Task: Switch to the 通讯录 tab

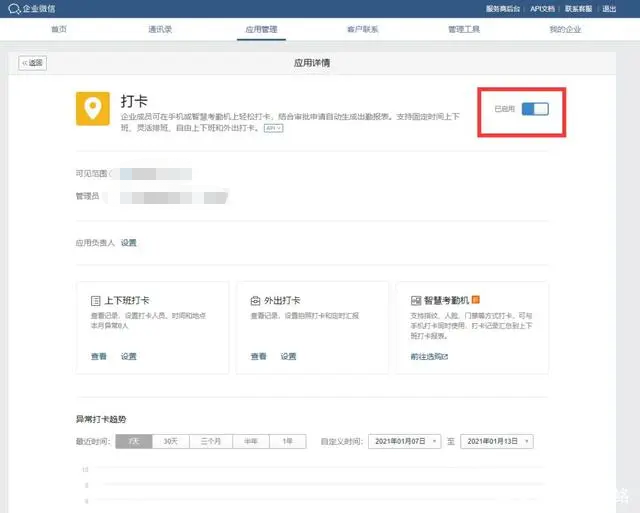Action: pyautogui.click(x=159, y=30)
